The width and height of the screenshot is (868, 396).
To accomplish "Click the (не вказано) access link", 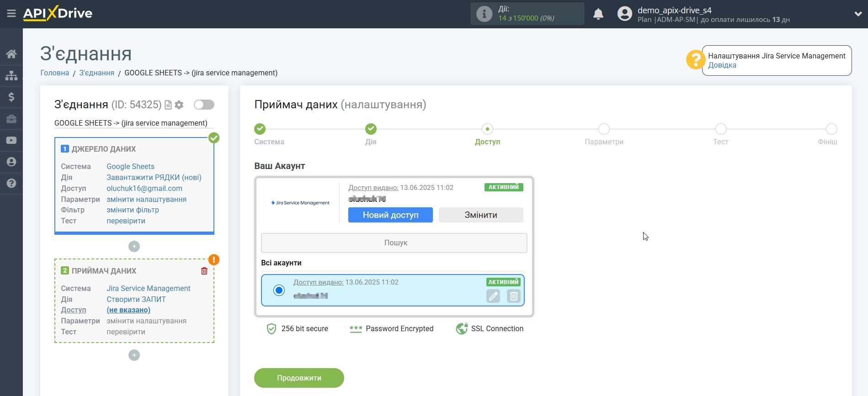I will click(x=128, y=310).
